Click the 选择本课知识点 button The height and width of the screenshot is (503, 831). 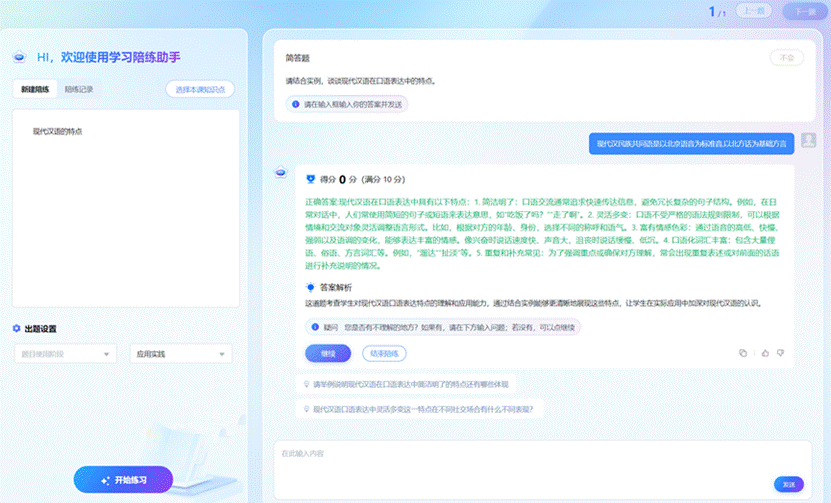(x=200, y=89)
